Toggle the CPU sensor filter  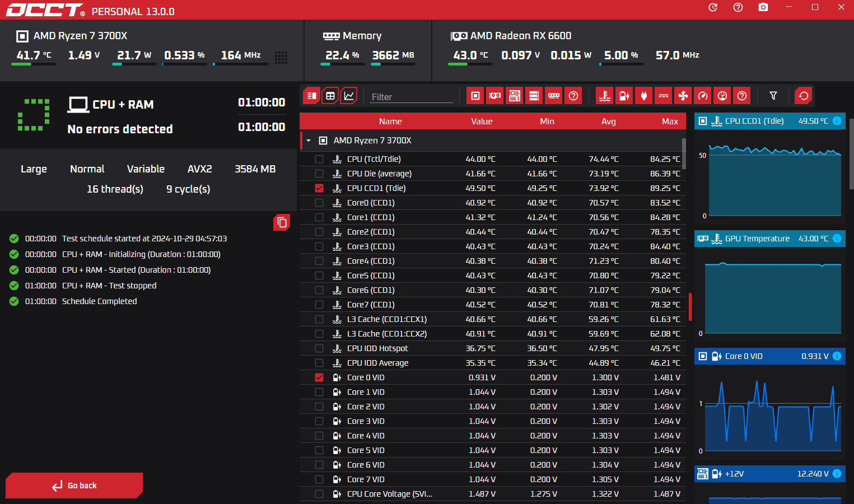(x=475, y=96)
